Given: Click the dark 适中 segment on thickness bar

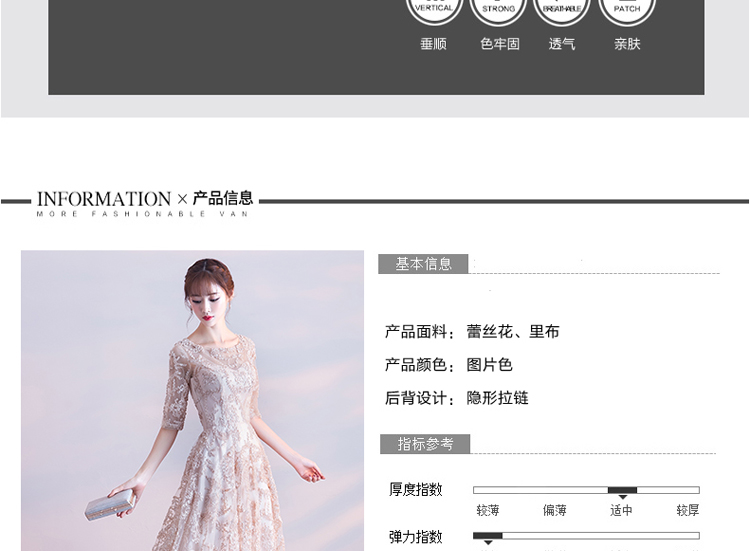Looking at the screenshot, I should (622, 490).
